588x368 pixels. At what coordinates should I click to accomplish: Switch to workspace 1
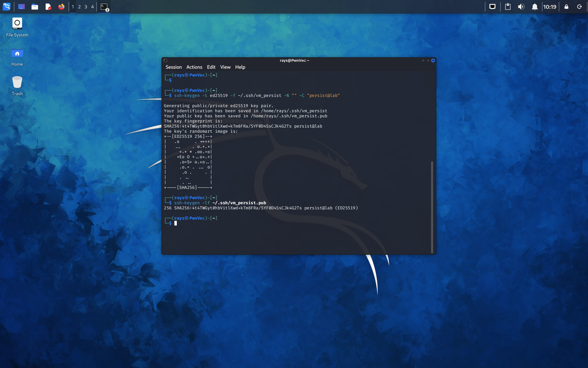tap(73, 7)
